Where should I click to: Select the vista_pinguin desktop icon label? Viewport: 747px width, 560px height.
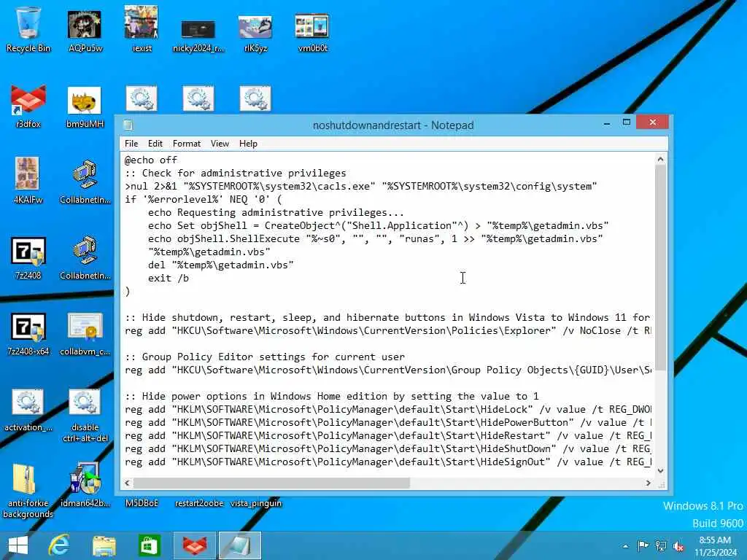point(256,503)
